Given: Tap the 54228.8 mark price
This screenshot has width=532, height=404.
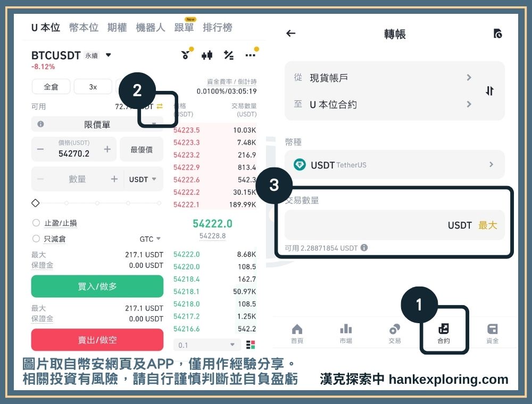Looking at the screenshot, I should 212,236.
